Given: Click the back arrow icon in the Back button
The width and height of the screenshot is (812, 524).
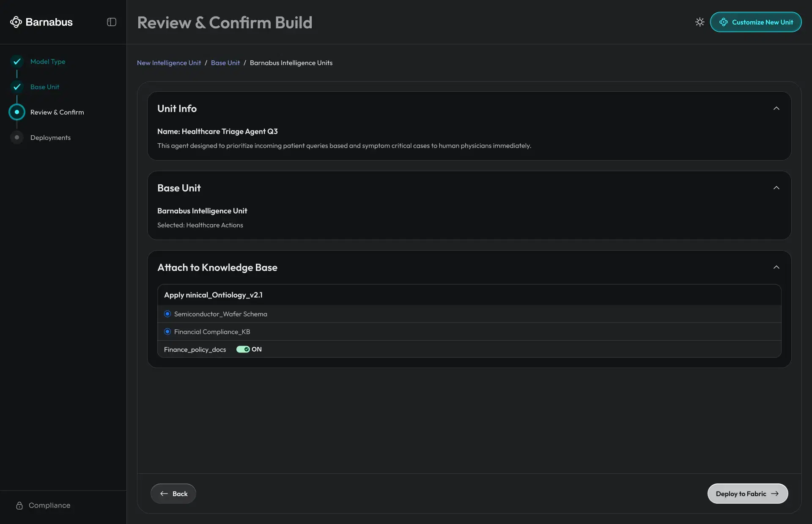Looking at the screenshot, I should [x=165, y=494].
